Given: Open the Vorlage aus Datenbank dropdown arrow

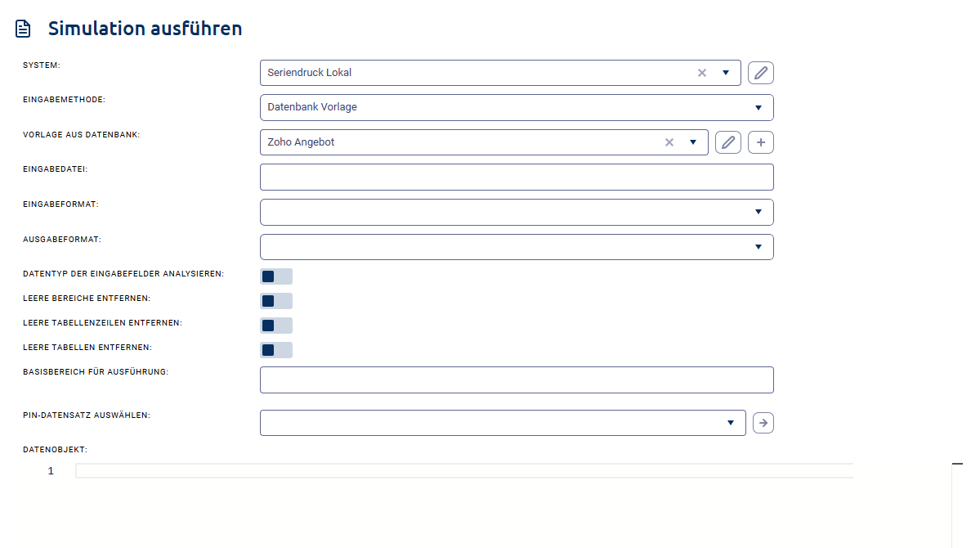Looking at the screenshot, I should [x=693, y=142].
